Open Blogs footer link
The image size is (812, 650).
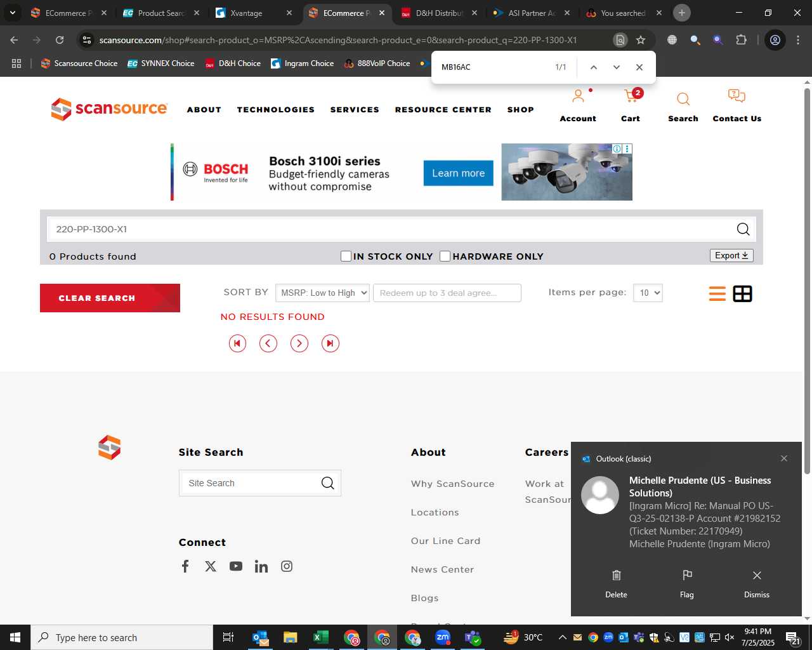pyautogui.click(x=425, y=598)
